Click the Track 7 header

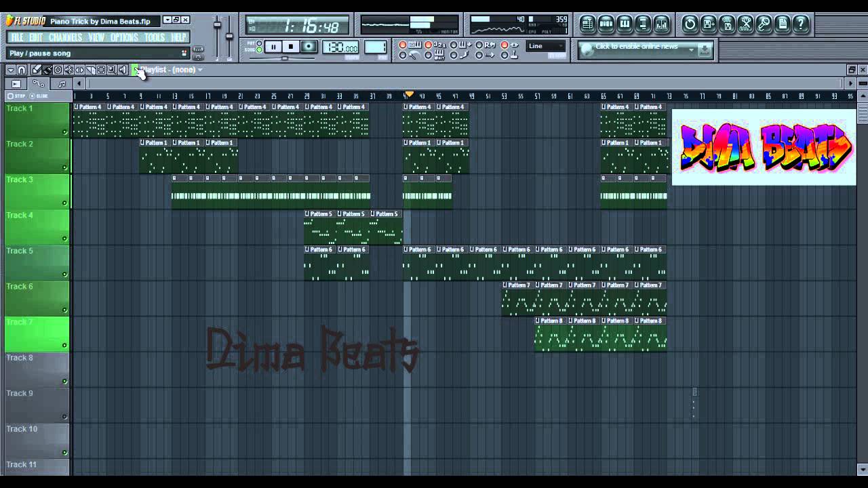pyautogui.click(x=37, y=334)
